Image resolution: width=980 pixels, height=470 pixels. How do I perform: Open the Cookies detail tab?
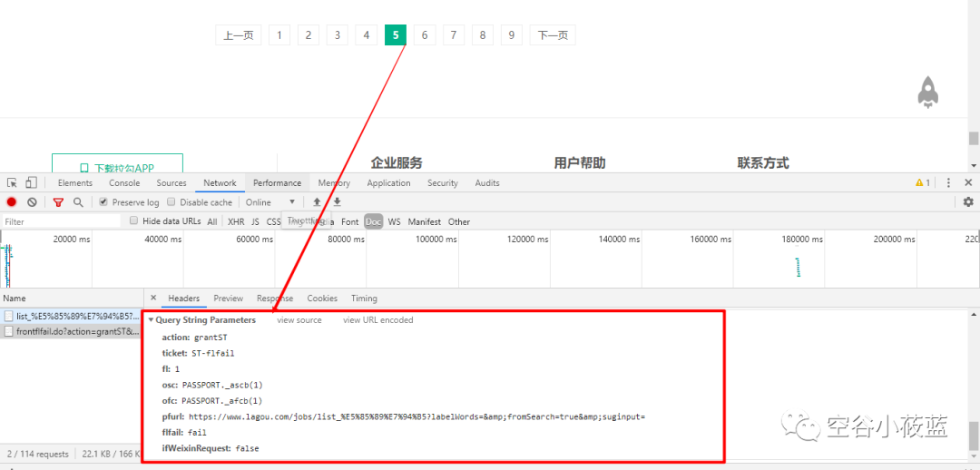(322, 299)
